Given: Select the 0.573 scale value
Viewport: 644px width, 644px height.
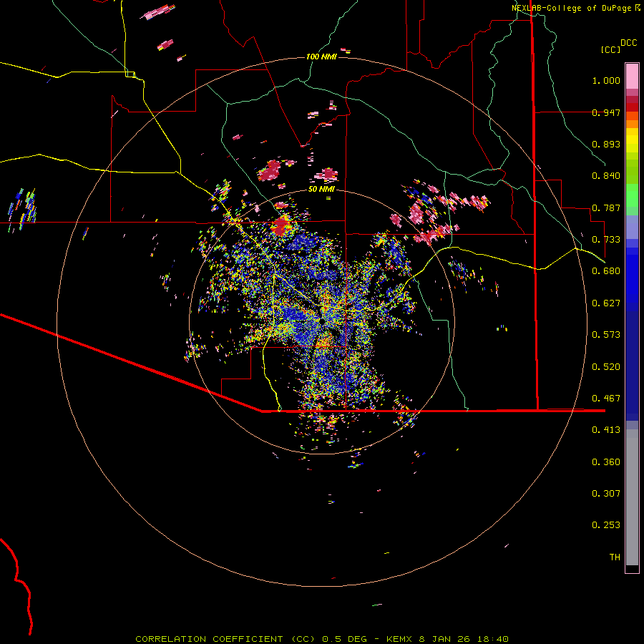Looking at the screenshot, I should pos(606,335).
